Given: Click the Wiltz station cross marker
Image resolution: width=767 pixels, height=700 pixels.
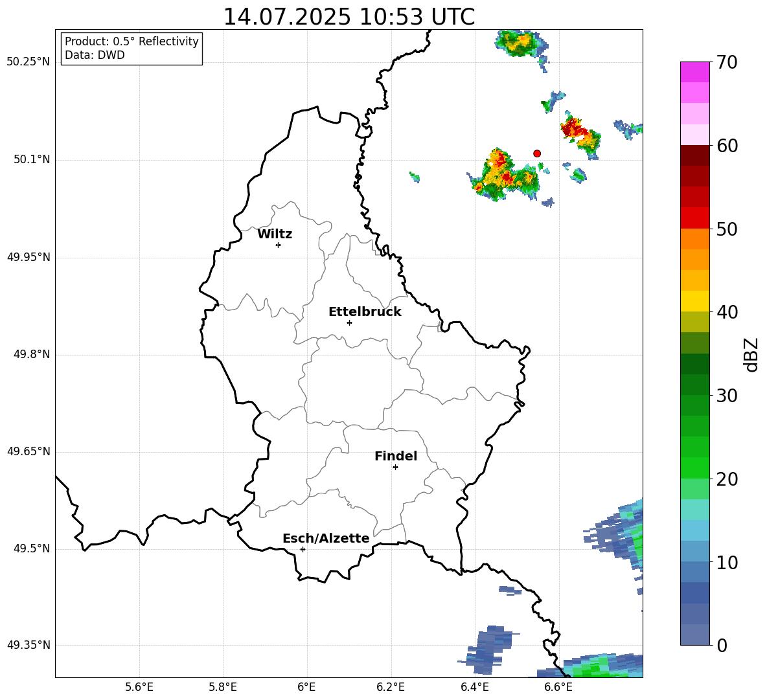Looking at the screenshot, I should pyautogui.click(x=279, y=245).
